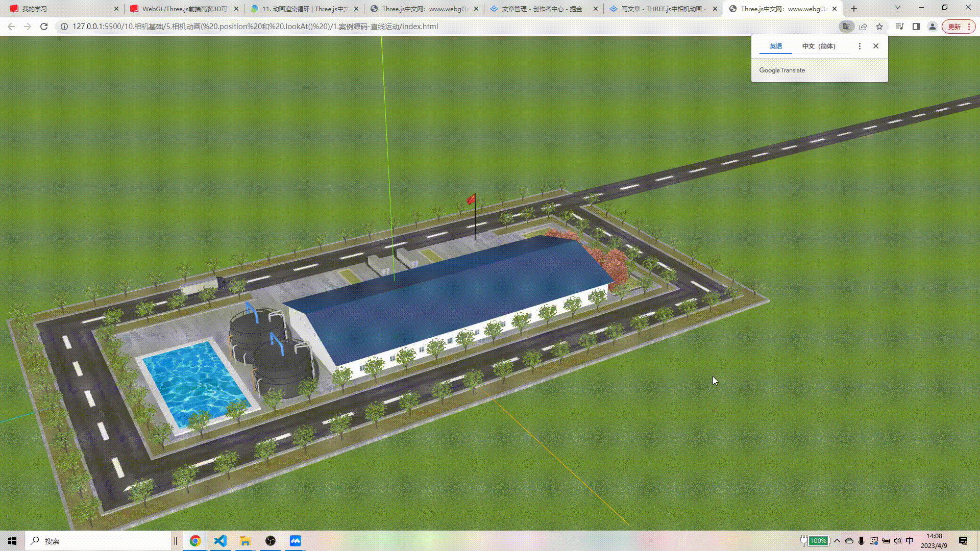Close the Google Translate popup
Screen dimensions: 980x551
click(876, 46)
